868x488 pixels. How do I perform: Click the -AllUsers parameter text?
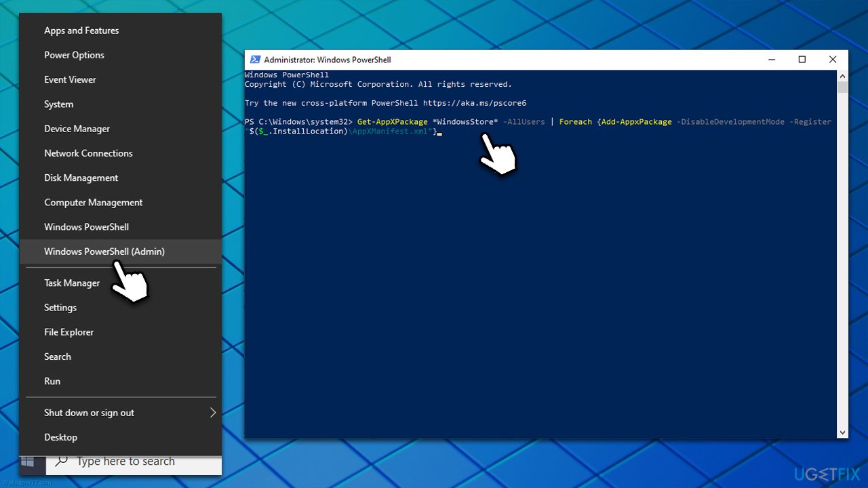[x=524, y=122]
